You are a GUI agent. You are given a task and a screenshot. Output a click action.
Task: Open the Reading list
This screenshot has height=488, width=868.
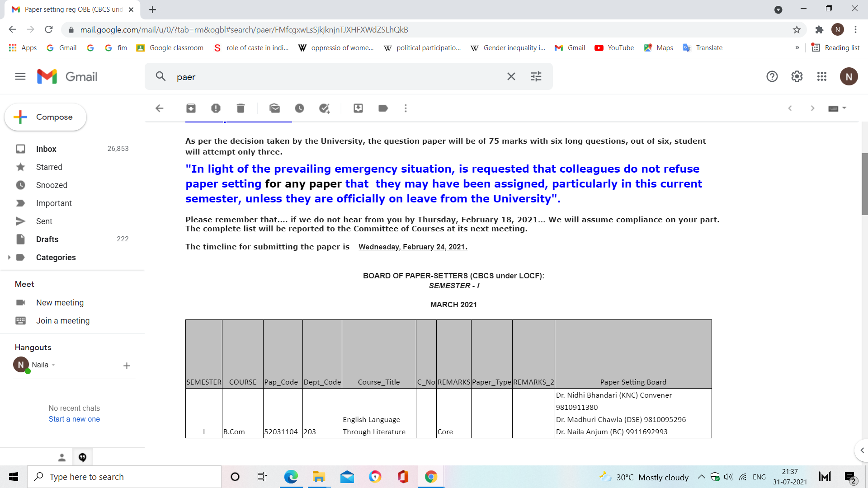835,48
